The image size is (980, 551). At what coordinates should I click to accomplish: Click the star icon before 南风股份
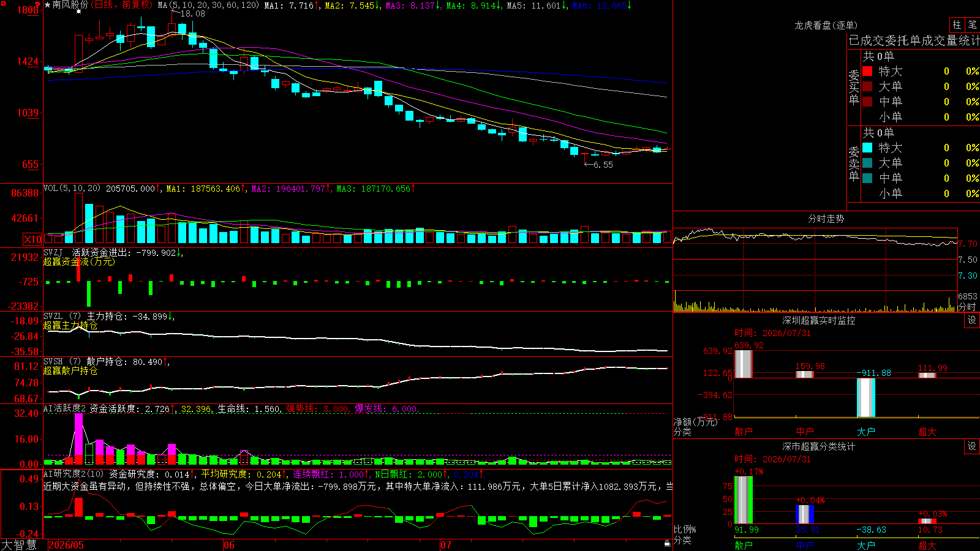click(x=47, y=5)
